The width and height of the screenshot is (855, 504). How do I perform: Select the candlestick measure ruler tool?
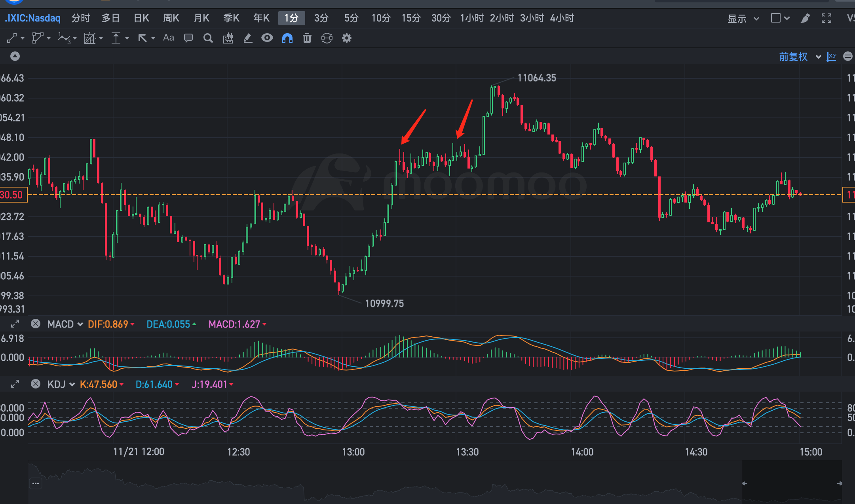[x=228, y=38]
